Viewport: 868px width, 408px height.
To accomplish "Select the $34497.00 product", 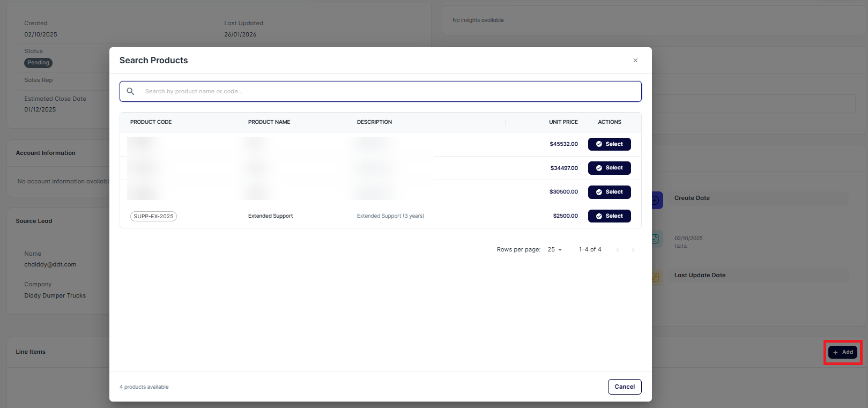I will (609, 168).
